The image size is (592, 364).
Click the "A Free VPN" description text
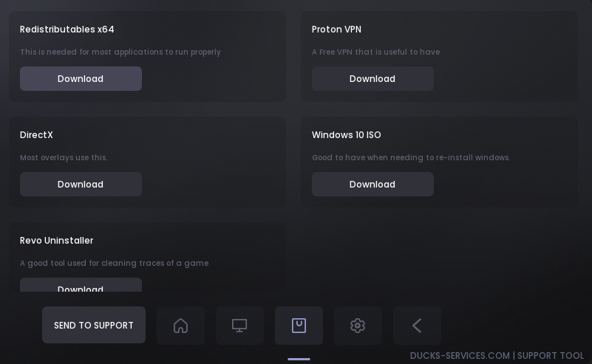375,52
